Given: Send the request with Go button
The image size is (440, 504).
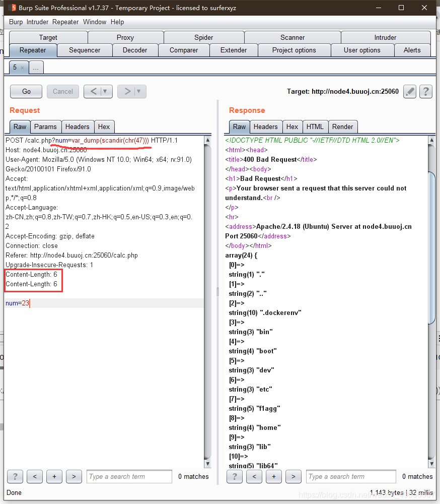Looking at the screenshot, I should (x=26, y=92).
